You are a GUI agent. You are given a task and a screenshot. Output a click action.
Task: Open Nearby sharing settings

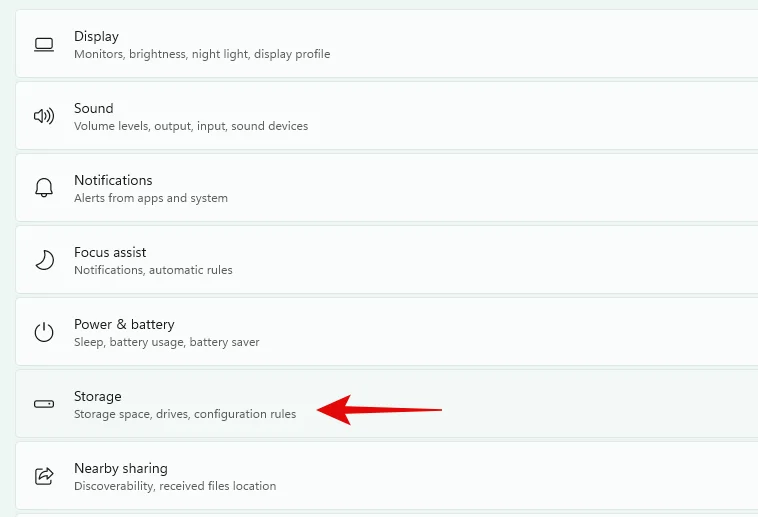tap(387, 476)
